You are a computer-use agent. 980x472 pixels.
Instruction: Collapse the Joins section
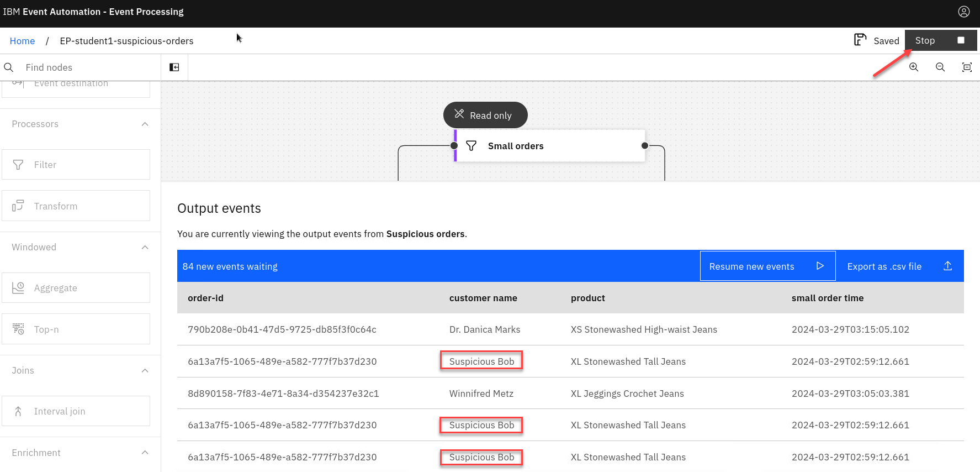click(145, 370)
